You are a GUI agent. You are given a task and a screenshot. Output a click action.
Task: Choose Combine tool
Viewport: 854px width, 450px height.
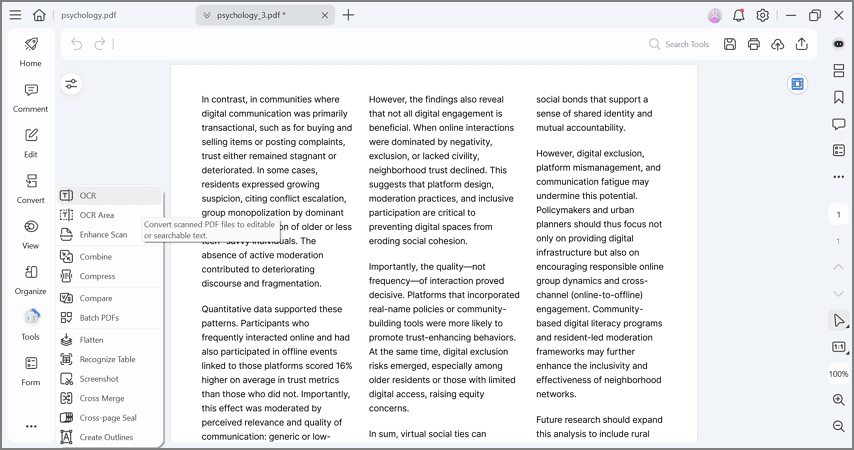click(x=109, y=257)
